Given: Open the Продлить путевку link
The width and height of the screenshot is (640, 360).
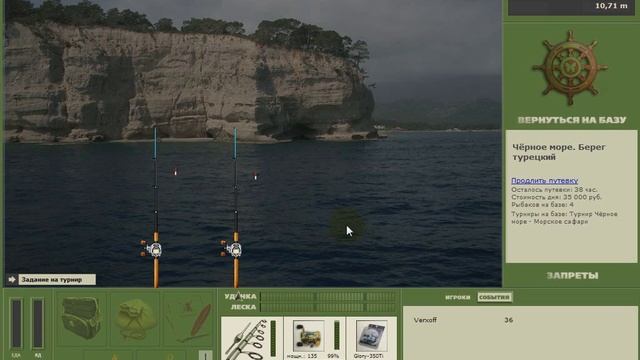Looking at the screenshot, I should click(544, 180).
